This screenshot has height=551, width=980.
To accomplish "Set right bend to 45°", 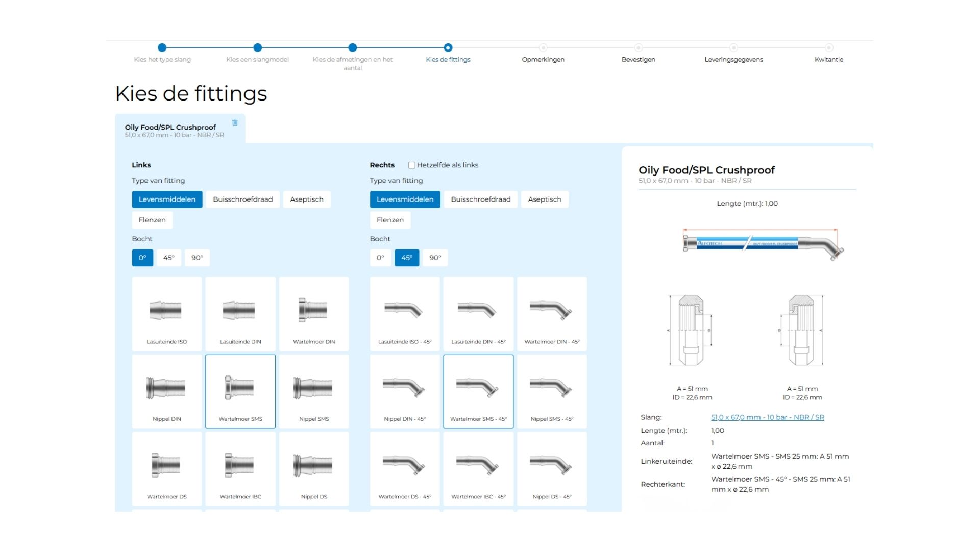I will [407, 258].
